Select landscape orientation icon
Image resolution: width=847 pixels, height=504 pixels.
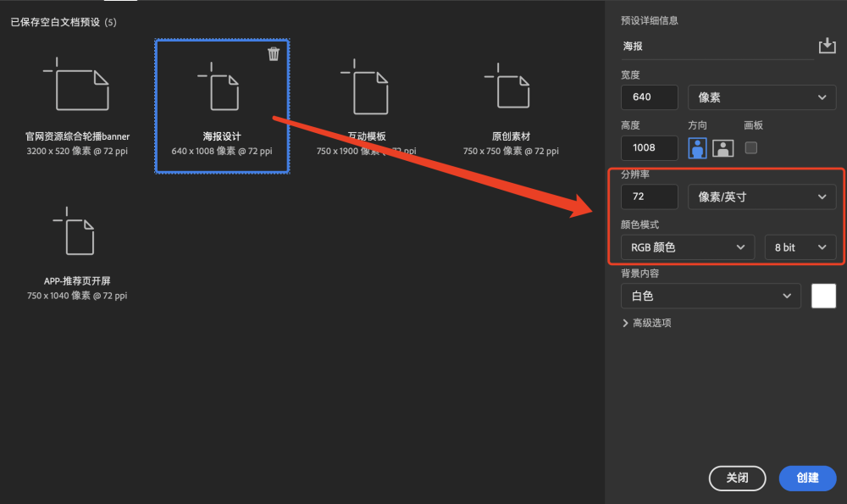tap(722, 148)
